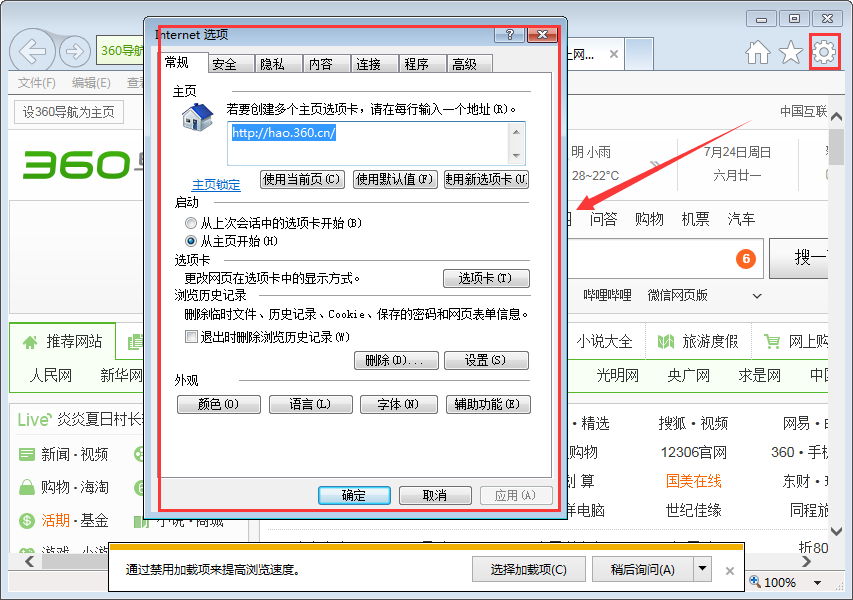
Task: Confirm with the 确定 button
Action: pyautogui.click(x=354, y=496)
